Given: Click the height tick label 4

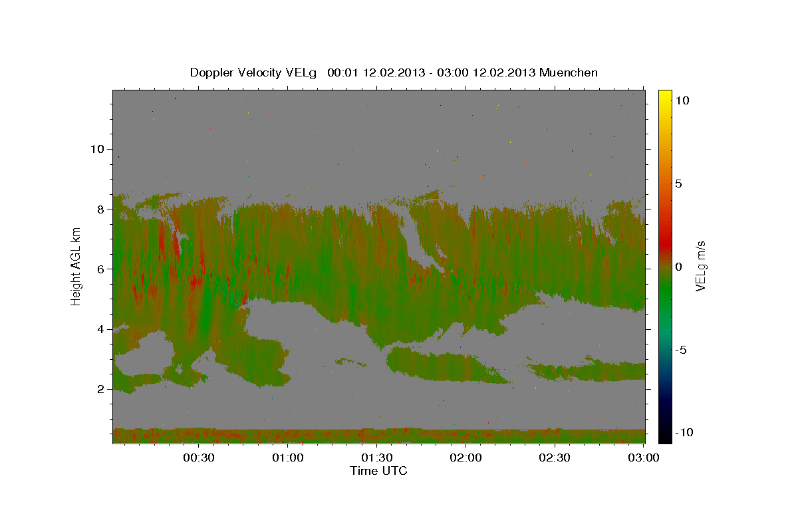Looking at the screenshot, I should point(100,329).
